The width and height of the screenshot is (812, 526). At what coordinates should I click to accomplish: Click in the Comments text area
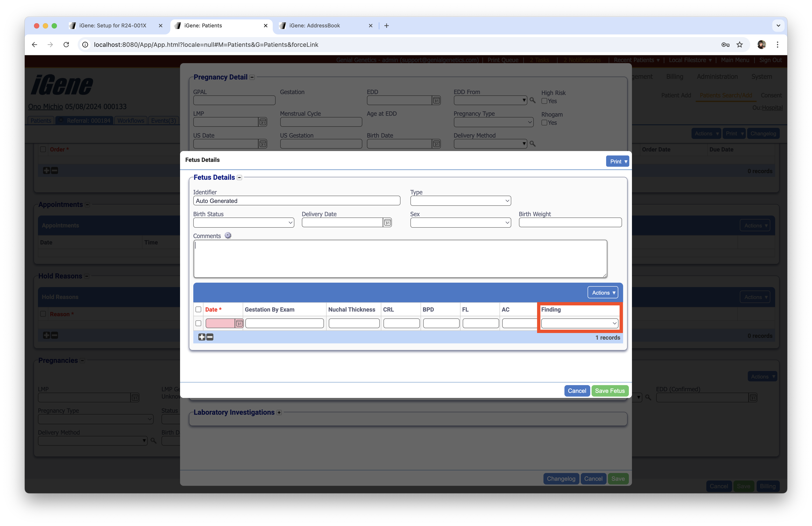pyautogui.click(x=400, y=259)
